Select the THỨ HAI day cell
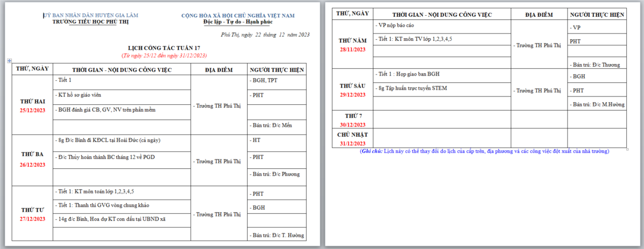Screen dimensions: 644x249 pyautogui.click(x=32, y=101)
